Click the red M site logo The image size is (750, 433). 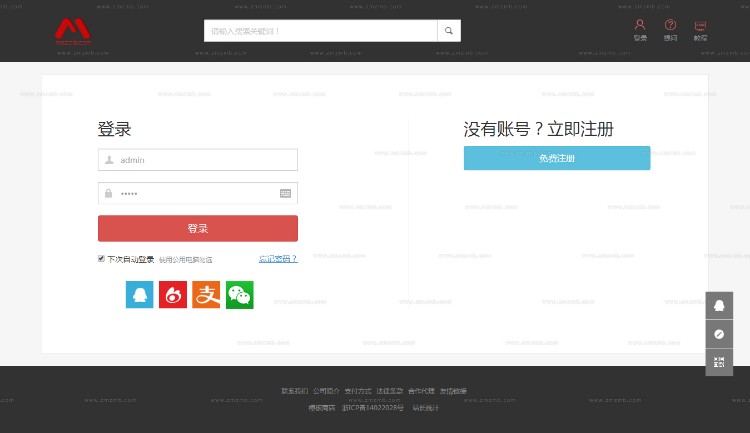[73, 32]
